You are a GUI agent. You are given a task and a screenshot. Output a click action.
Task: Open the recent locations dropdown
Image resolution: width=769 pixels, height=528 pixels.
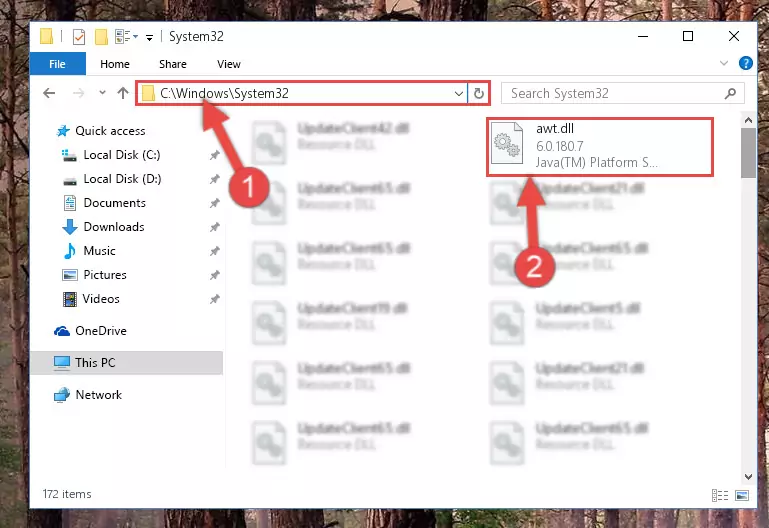coord(102,92)
